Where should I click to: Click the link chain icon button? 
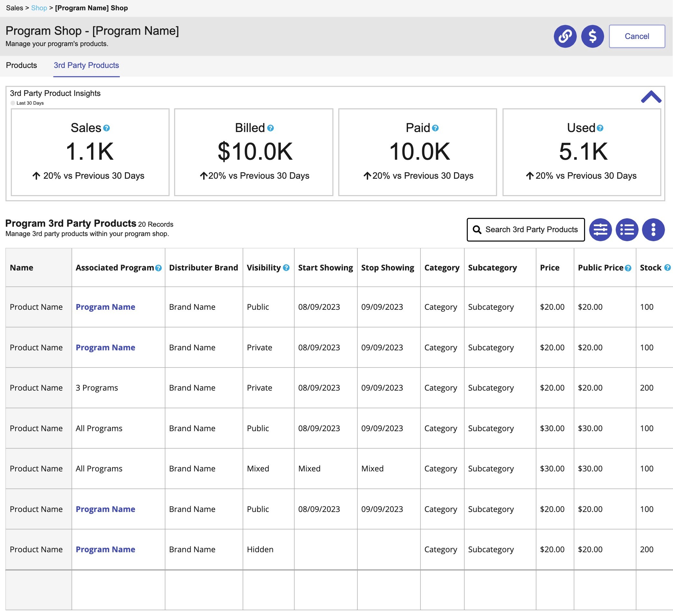tap(565, 36)
